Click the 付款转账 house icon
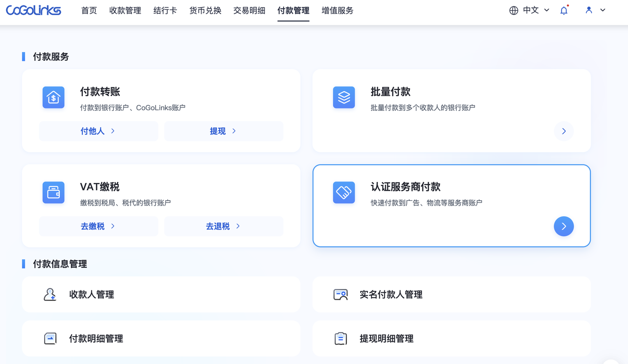Screen dimensions: 628x364 (x=53, y=98)
